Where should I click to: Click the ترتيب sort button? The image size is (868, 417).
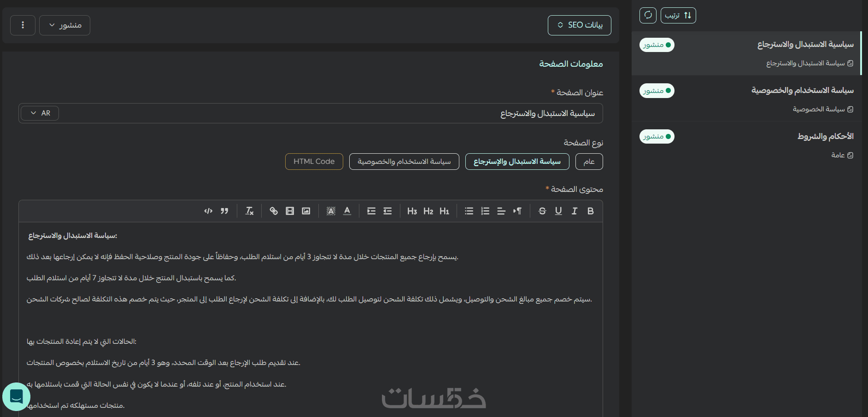(678, 15)
